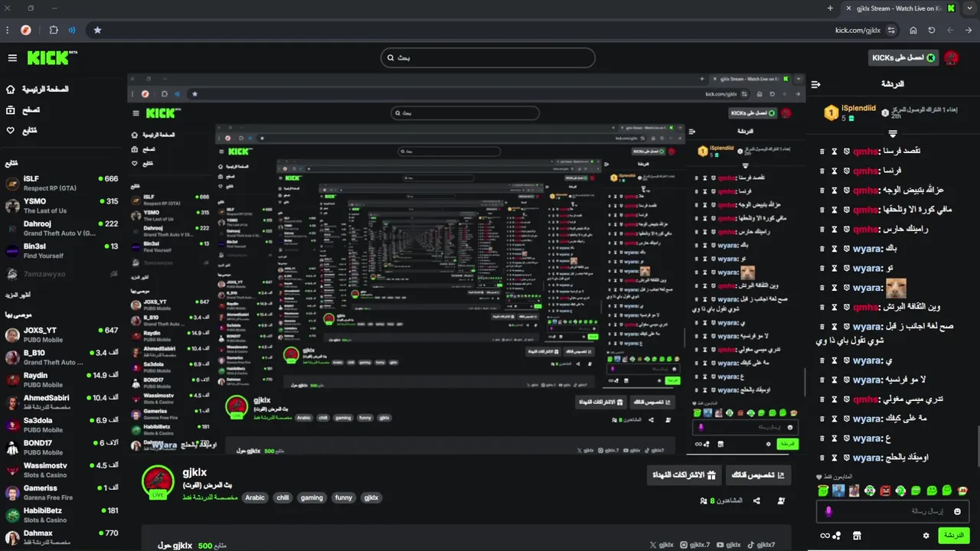Open the chat settings gear
Screen dimensions: 980x551
click(926, 536)
